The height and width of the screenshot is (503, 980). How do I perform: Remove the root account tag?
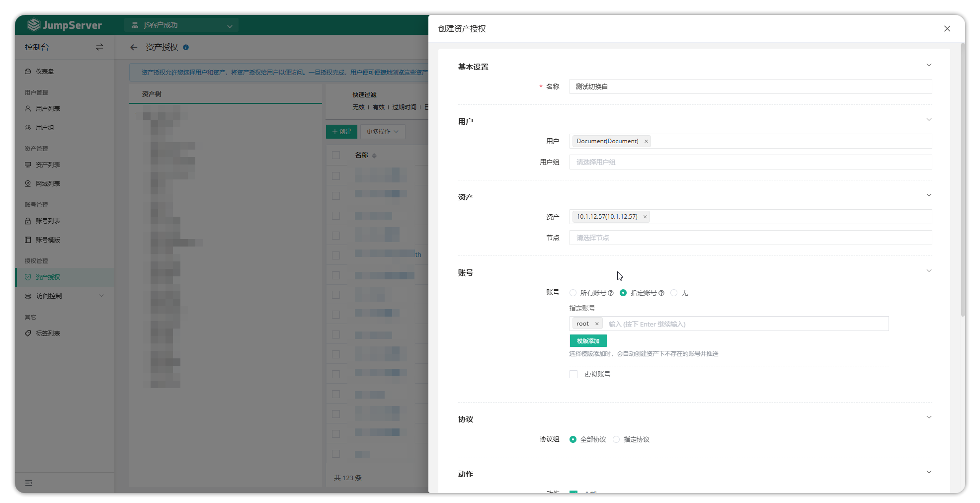(x=597, y=324)
